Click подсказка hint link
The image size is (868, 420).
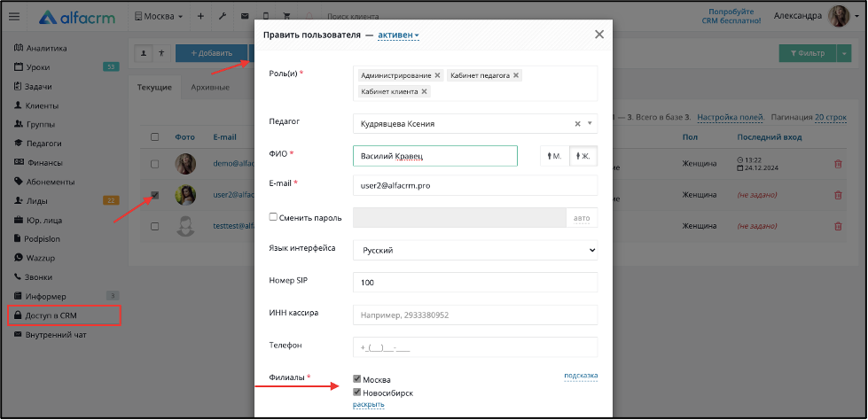coord(581,377)
